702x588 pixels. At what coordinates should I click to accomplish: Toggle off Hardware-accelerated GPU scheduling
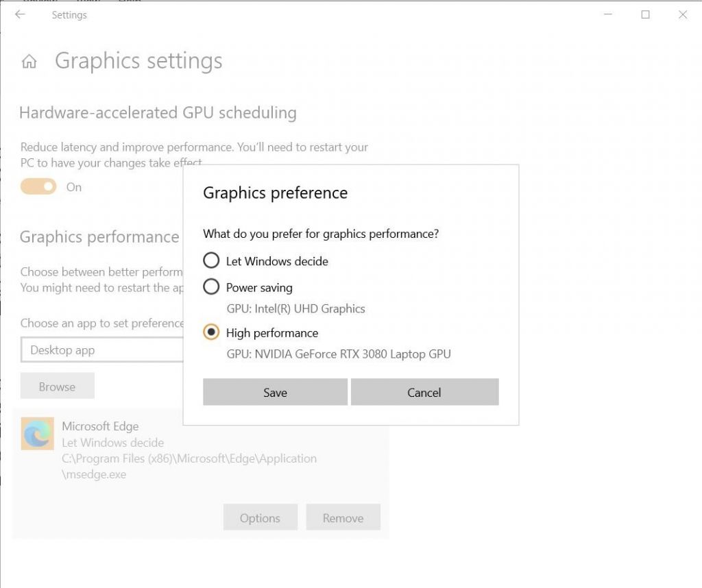click(x=38, y=186)
